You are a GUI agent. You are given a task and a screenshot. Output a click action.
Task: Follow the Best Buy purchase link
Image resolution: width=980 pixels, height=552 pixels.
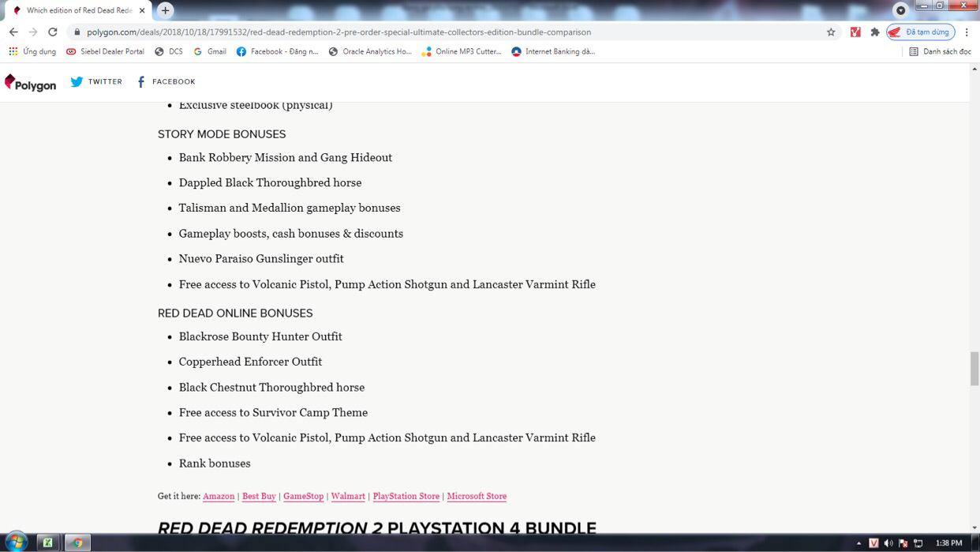(x=259, y=496)
